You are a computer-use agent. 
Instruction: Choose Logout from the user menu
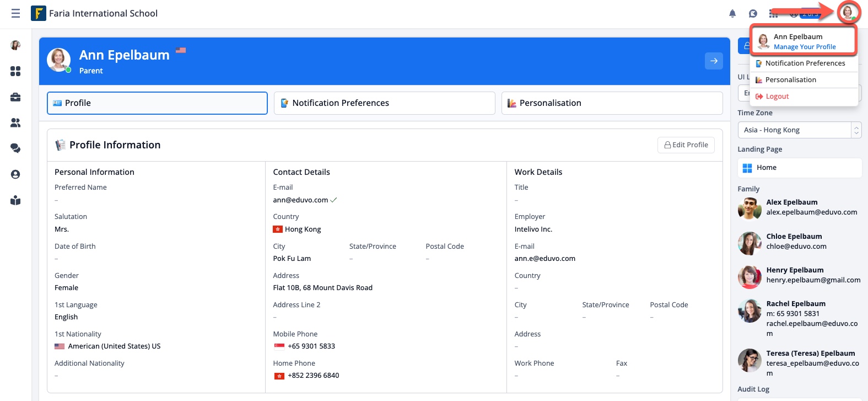[x=777, y=97]
